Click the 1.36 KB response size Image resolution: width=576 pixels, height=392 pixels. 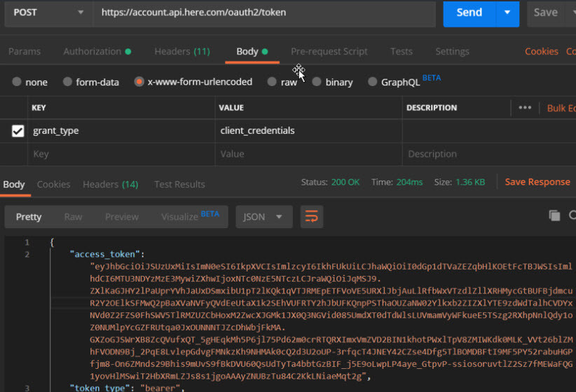click(470, 182)
